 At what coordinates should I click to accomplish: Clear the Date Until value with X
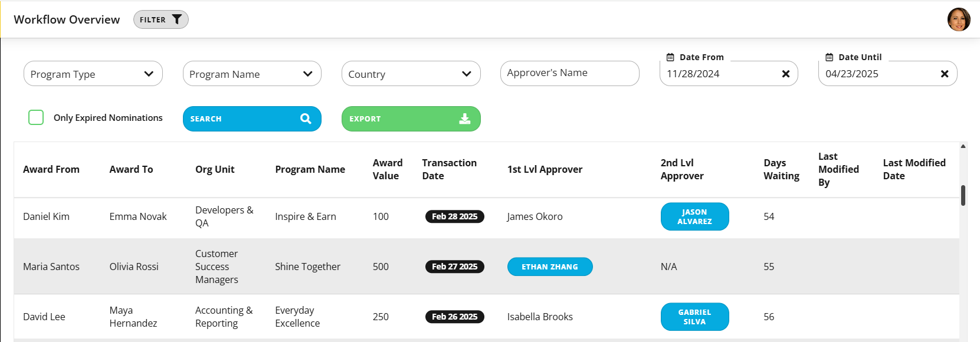[x=945, y=74]
